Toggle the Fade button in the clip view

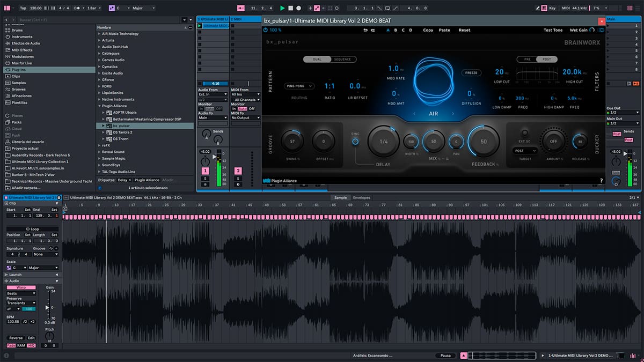[x=11, y=345]
